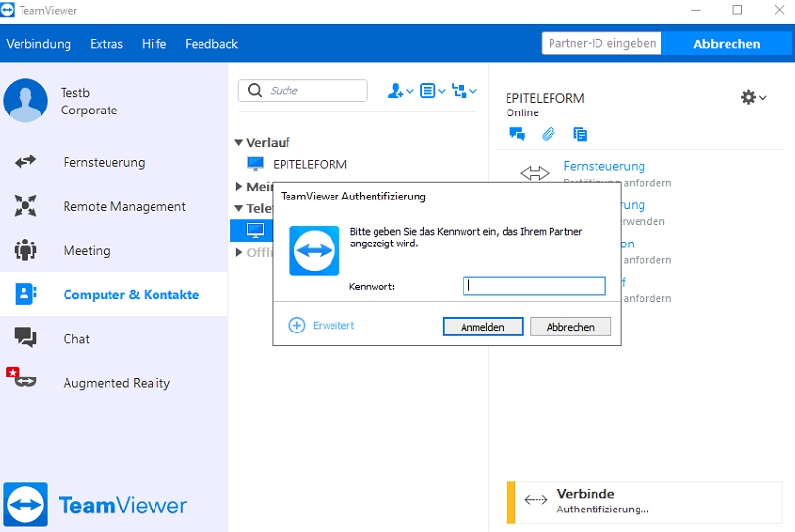Image resolution: width=795 pixels, height=532 pixels.
Task: Open the Chat section label
Action: (76, 339)
